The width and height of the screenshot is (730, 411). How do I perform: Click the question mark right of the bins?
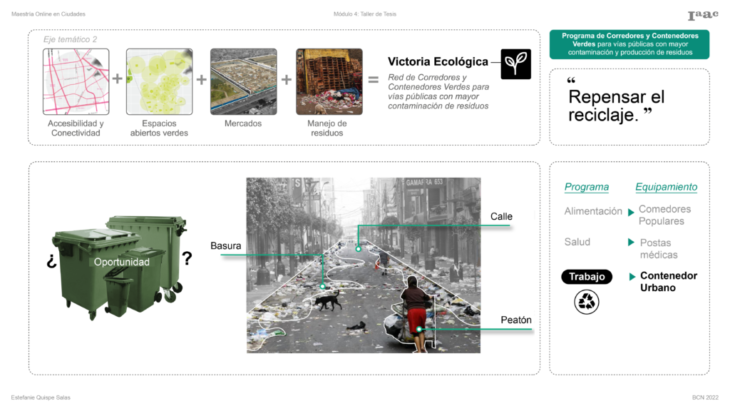(x=186, y=259)
